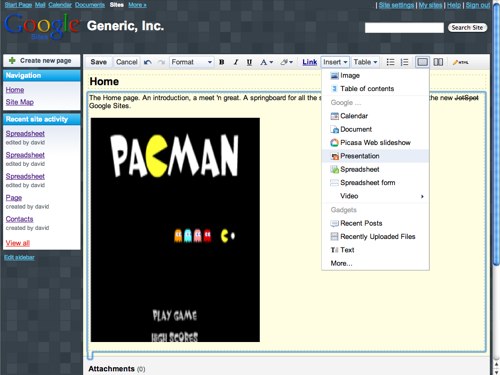Open the Calendar link in top bar
This screenshot has height=375, width=500.
60,5
